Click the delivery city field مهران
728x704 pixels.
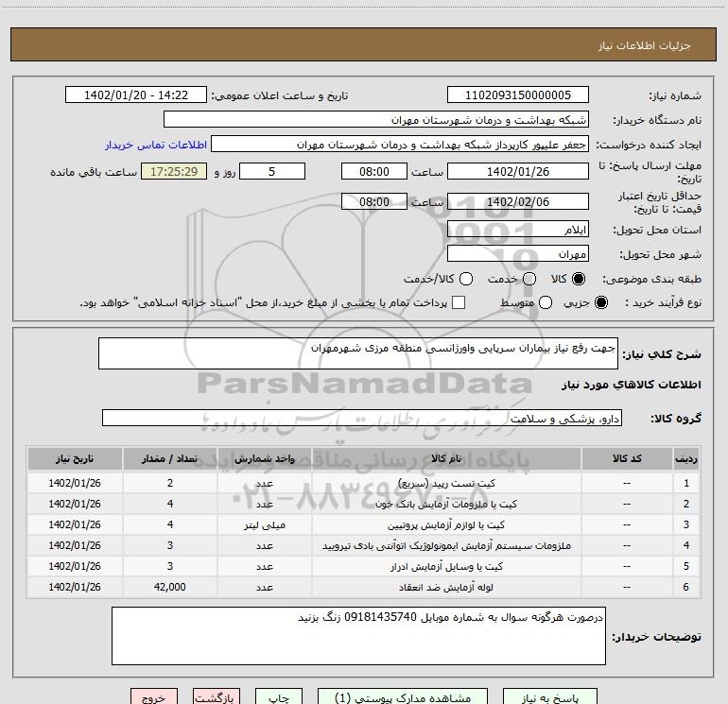point(518,253)
